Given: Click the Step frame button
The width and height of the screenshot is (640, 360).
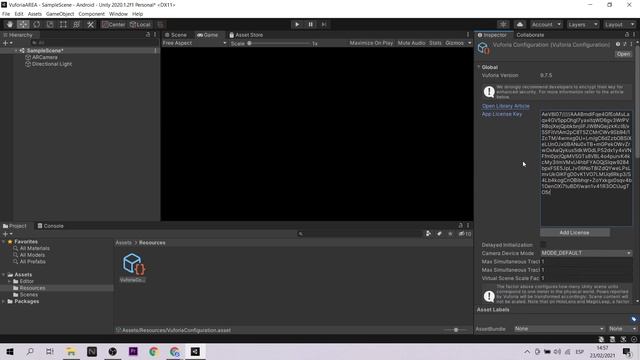Looking at the screenshot, I should pyautogui.click(x=324, y=24).
